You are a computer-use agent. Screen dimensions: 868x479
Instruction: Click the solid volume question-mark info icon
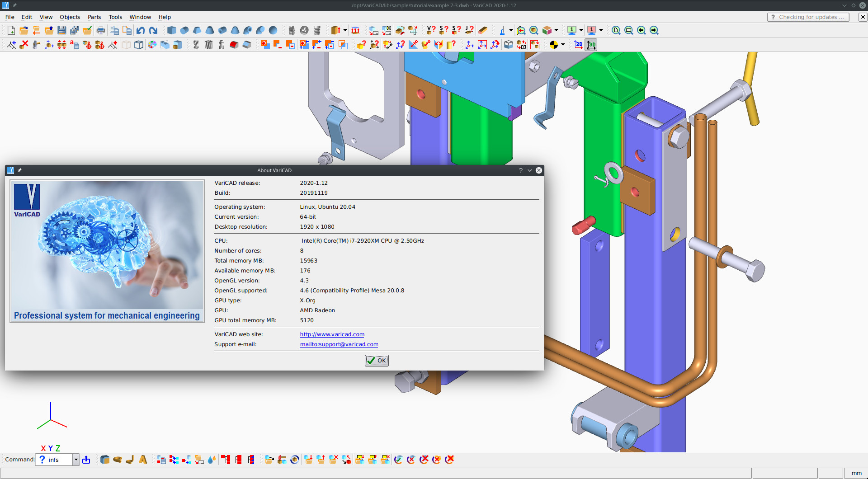pos(431,30)
